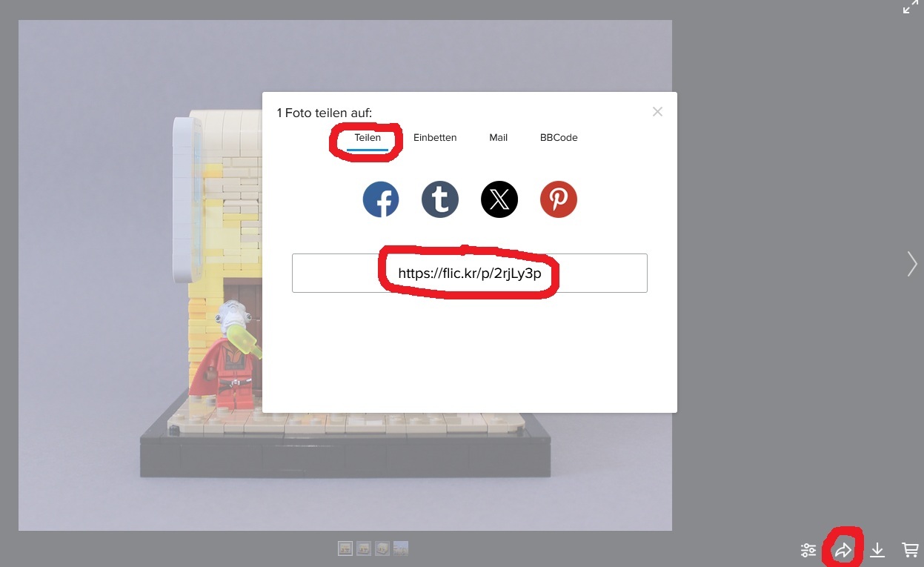Select the first highlighted thumbnail in filmstrip
924x567 pixels.
pyautogui.click(x=345, y=548)
